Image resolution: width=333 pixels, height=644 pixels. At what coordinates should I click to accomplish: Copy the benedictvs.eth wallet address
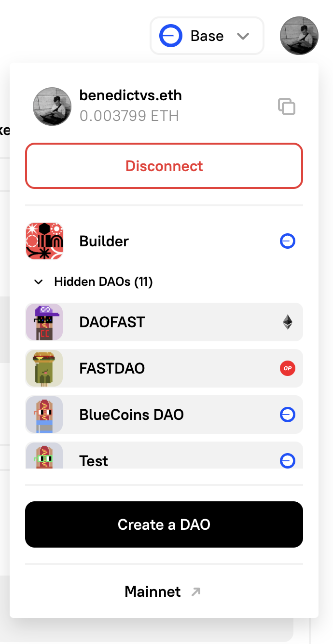click(x=287, y=107)
